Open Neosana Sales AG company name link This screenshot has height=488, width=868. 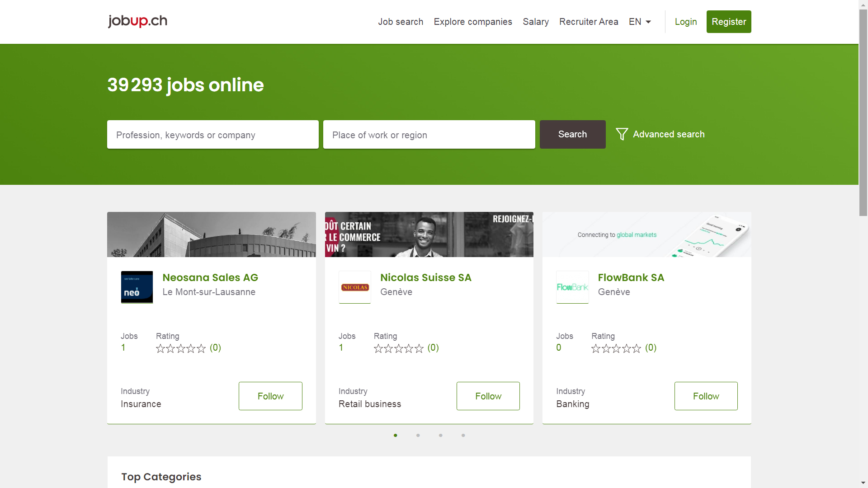(210, 277)
